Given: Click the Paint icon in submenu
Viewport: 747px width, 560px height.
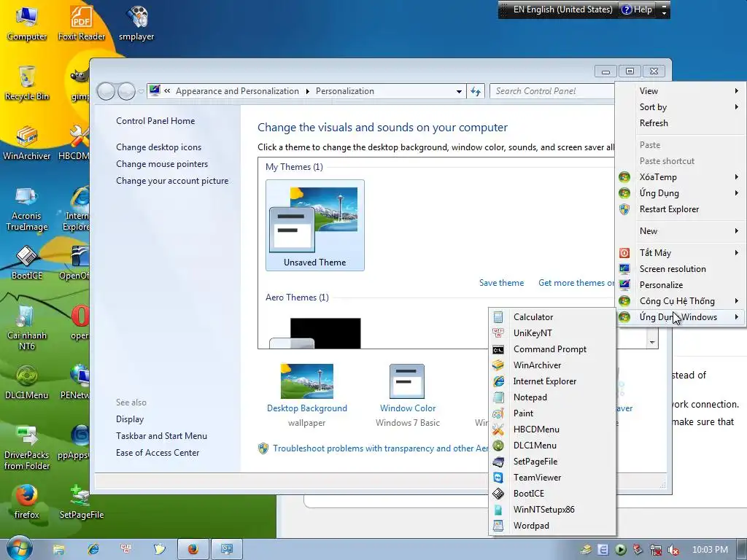Looking at the screenshot, I should 498,413.
